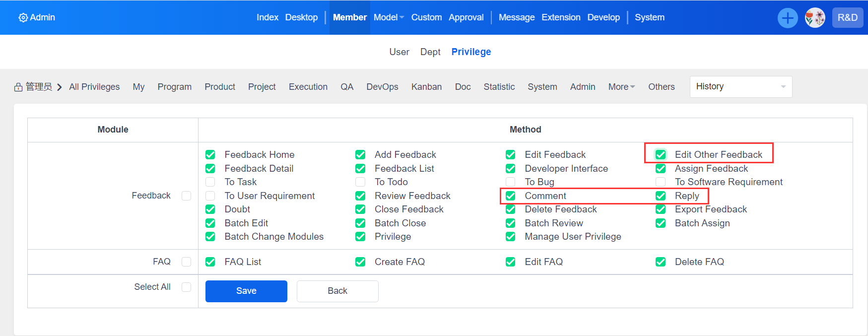The image size is (868, 336).
Task: Switch to the Dept tab
Action: click(x=430, y=52)
